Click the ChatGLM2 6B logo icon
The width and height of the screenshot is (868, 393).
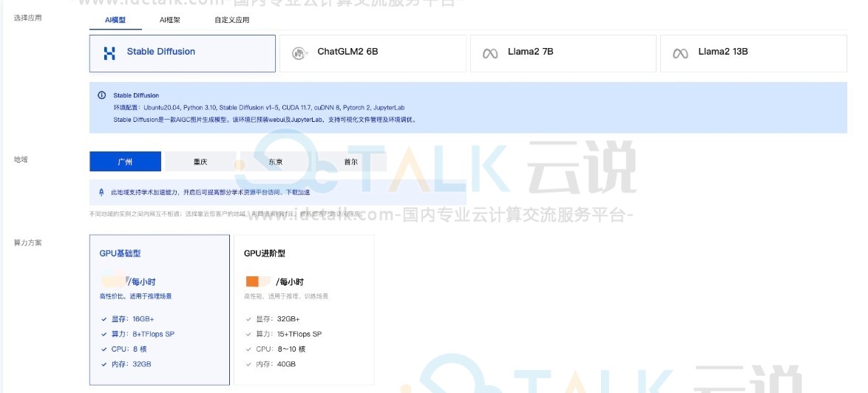(300, 54)
